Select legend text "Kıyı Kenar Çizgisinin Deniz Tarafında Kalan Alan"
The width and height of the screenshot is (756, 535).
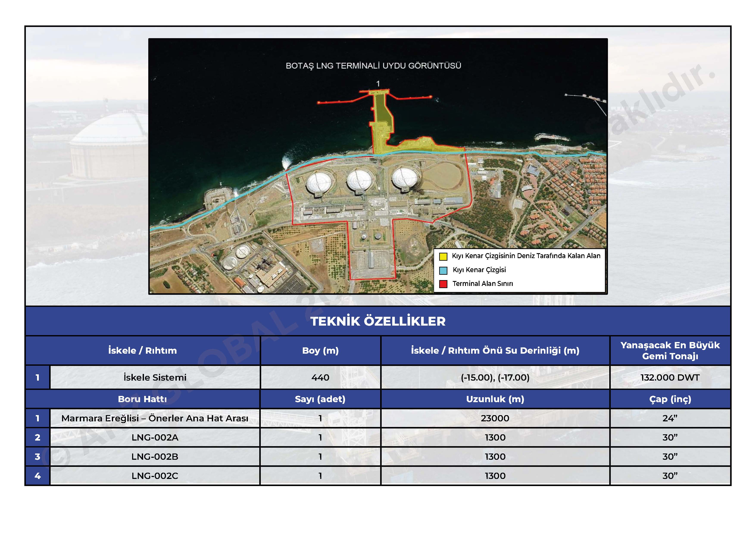click(x=526, y=256)
